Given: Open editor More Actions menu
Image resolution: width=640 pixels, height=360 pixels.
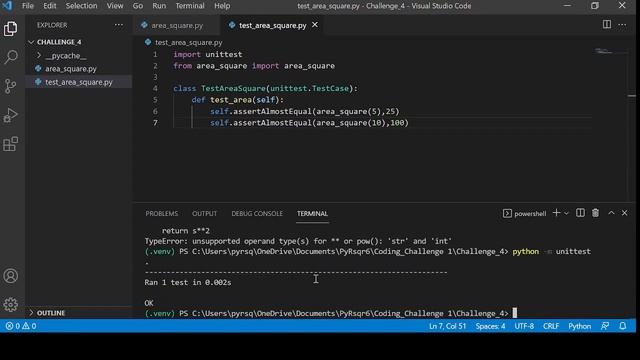Looking at the screenshot, I should [x=622, y=24].
